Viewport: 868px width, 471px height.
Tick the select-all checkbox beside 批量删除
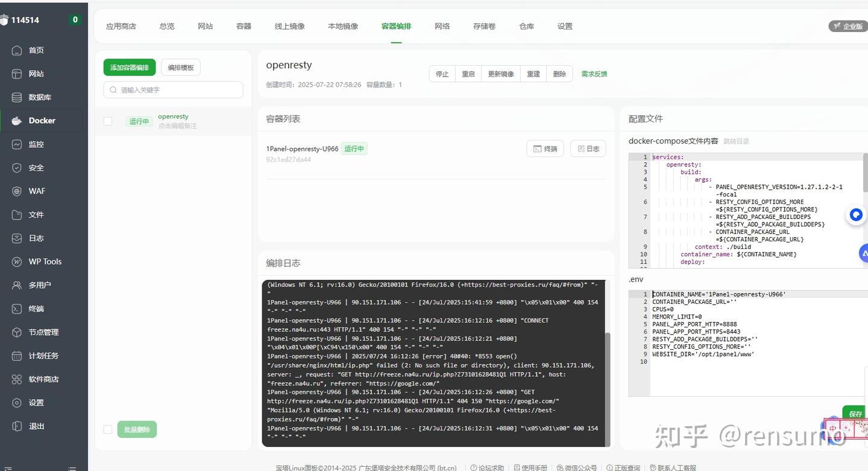tap(107, 429)
